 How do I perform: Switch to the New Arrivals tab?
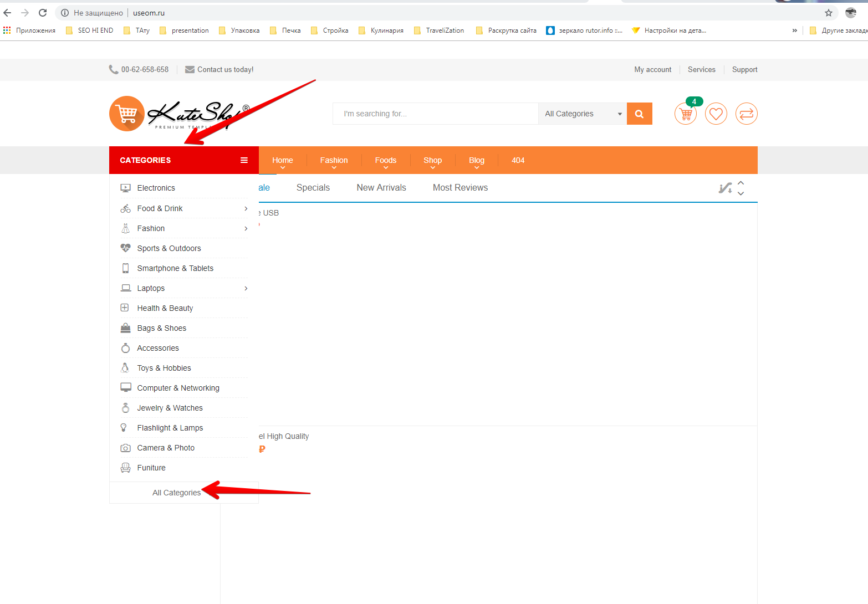381,188
